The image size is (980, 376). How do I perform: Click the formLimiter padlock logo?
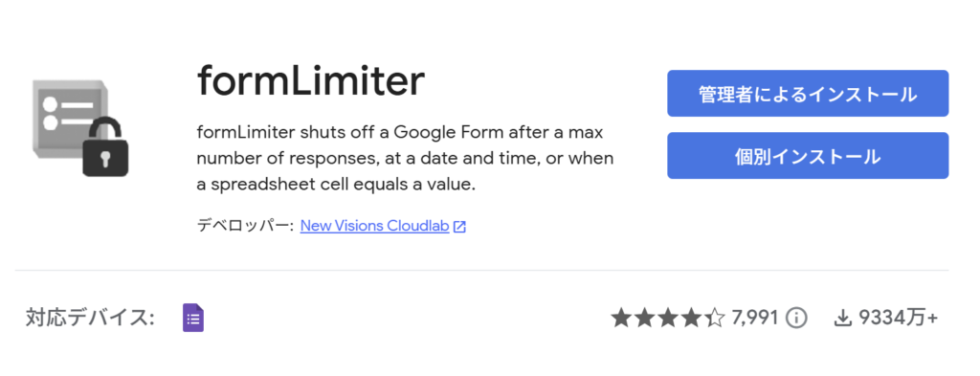[x=80, y=128]
